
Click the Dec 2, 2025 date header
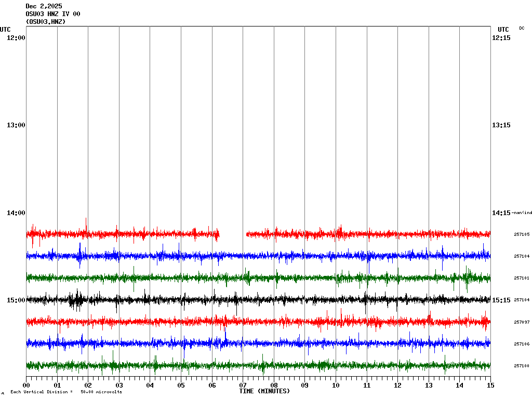[x=44, y=6]
